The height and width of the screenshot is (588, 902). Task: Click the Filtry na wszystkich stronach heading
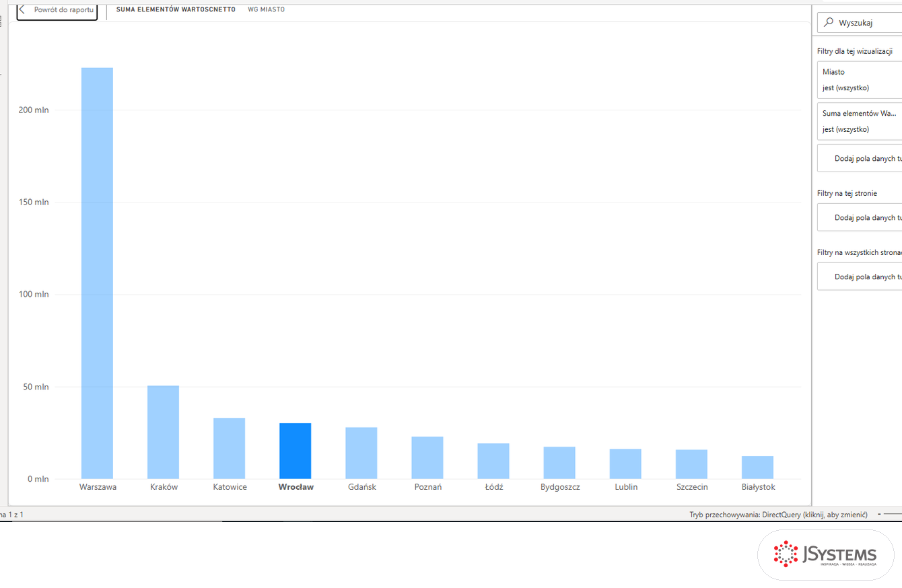[860, 252]
